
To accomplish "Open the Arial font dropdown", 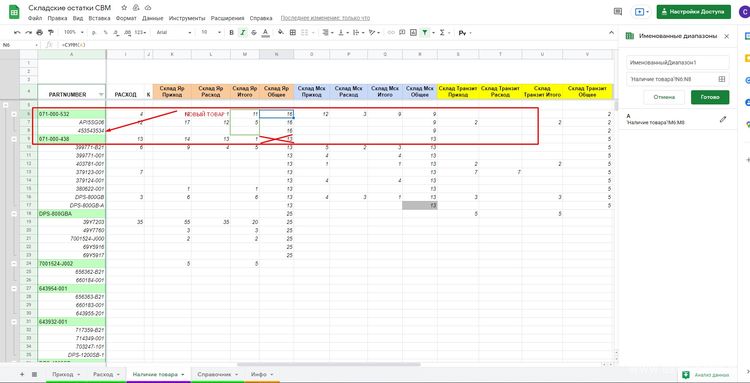I will click(x=174, y=33).
